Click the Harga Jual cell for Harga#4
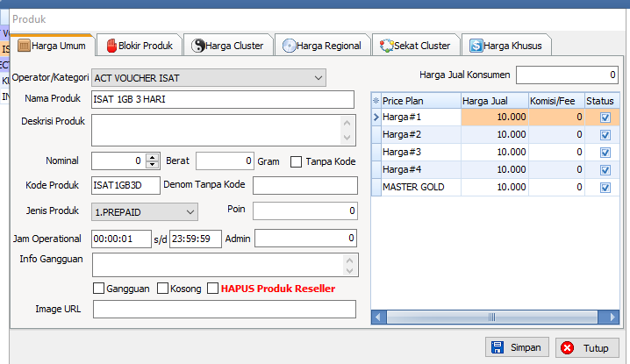The height and width of the screenshot is (364, 630). click(495, 169)
